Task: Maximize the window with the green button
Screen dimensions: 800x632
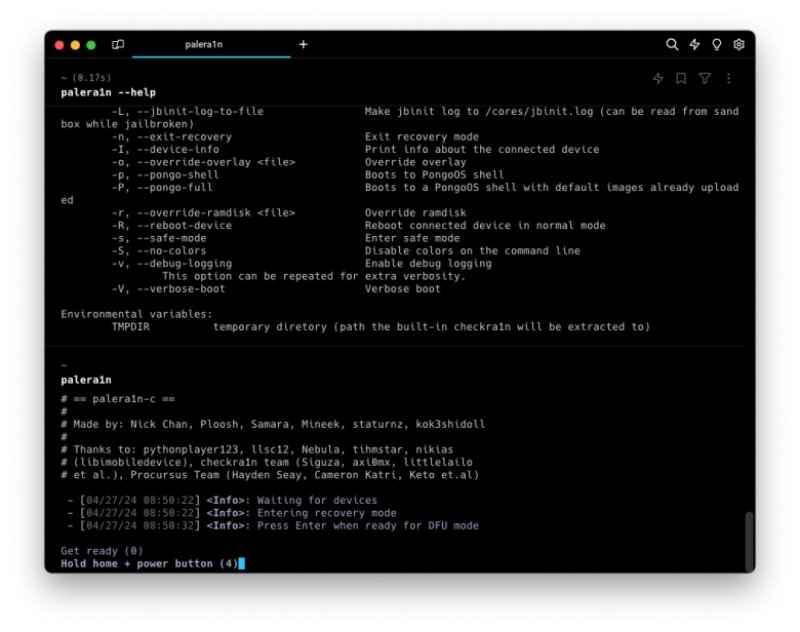Action: click(x=91, y=45)
